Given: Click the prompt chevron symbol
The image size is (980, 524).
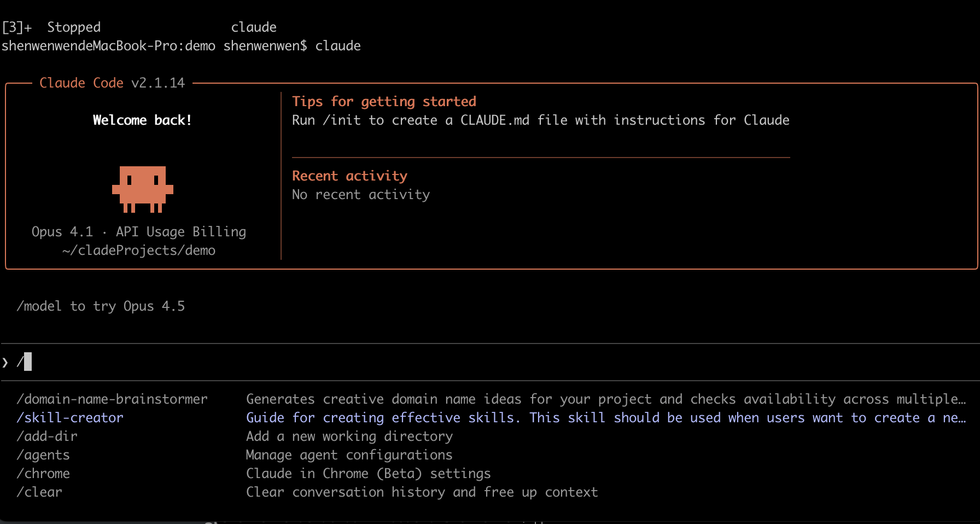Looking at the screenshot, I should click(5, 362).
